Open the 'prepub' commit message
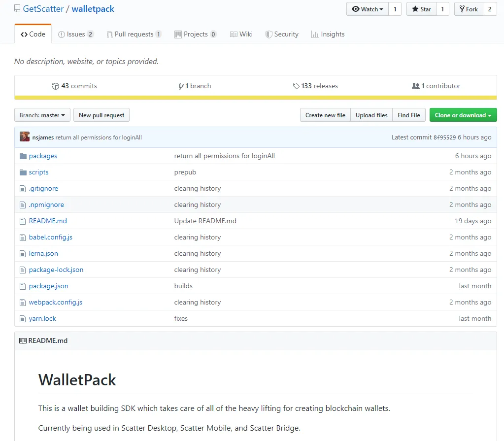The width and height of the screenshot is (504, 441). (185, 172)
